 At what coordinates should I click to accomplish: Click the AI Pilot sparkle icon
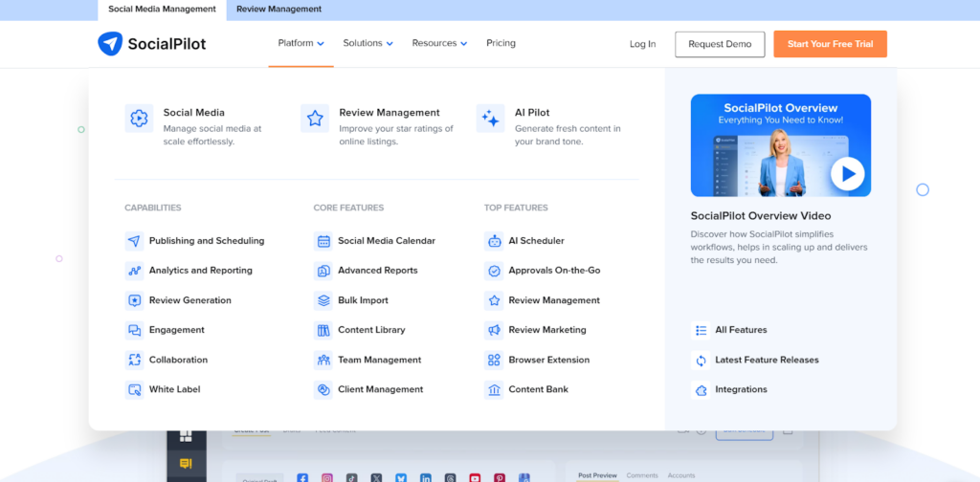(x=490, y=118)
